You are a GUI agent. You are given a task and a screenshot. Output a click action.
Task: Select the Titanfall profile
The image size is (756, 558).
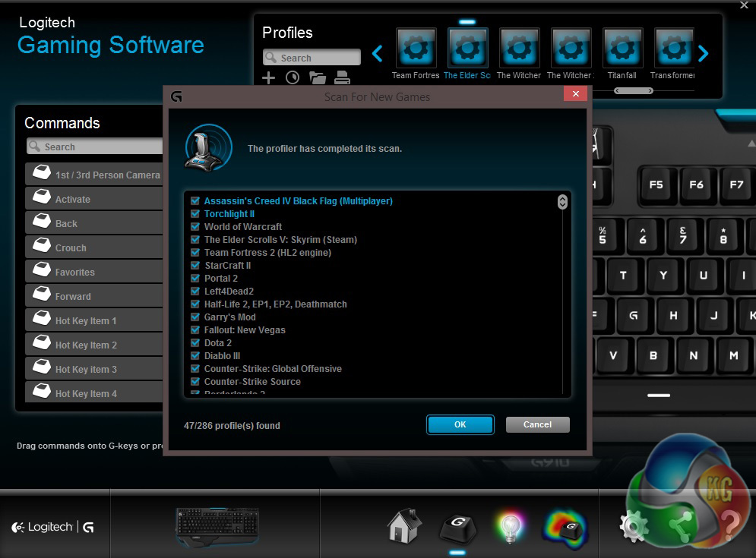623,53
